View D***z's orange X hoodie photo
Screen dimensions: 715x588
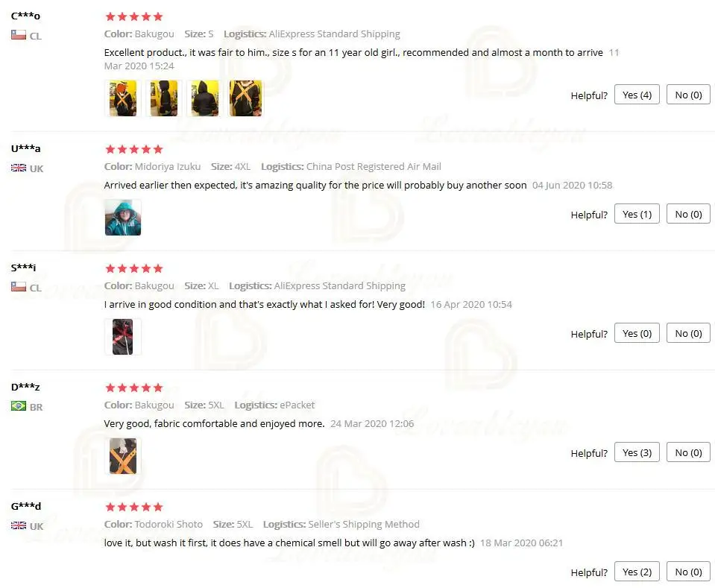click(123, 456)
